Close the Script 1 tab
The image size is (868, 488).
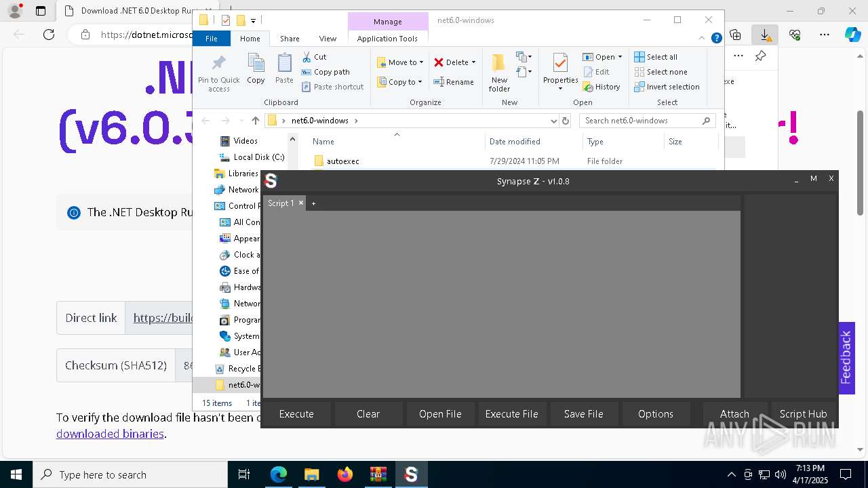[301, 203]
